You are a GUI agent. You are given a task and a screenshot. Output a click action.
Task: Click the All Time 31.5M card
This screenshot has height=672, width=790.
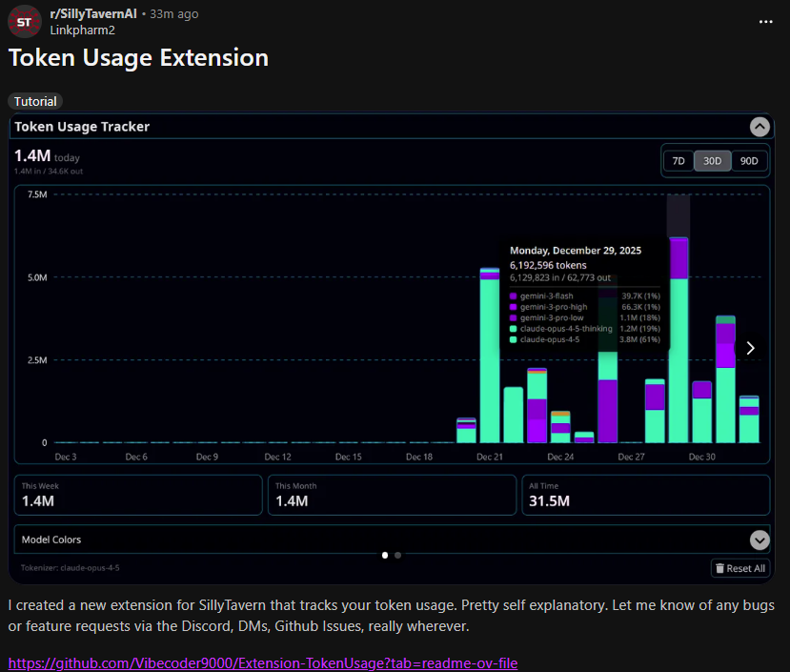(645, 495)
